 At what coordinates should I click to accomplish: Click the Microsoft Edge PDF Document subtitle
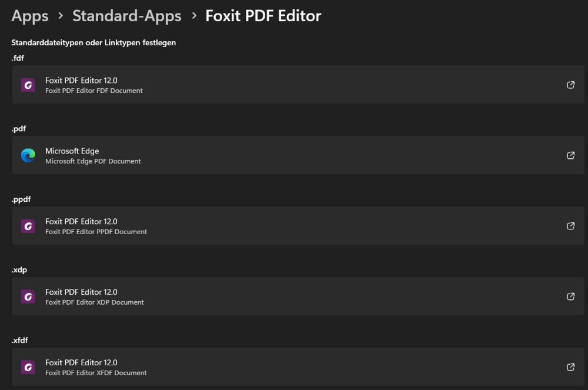(93, 161)
